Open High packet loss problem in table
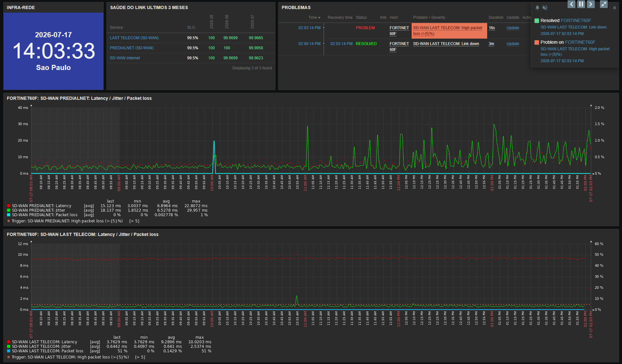This screenshot has width=622, height=364. coord(447,31)
